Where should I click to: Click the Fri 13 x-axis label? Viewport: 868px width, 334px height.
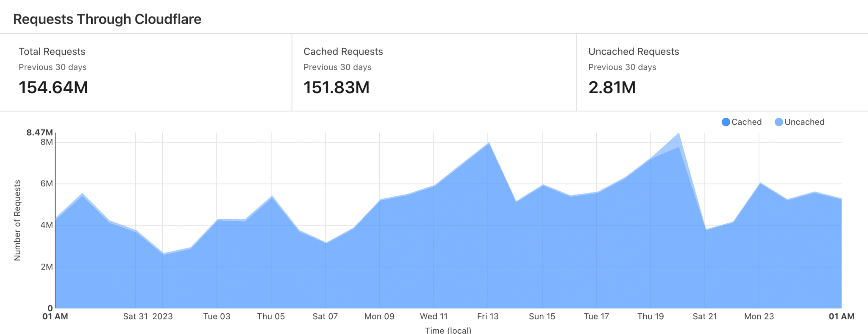[x=488, y=317]
